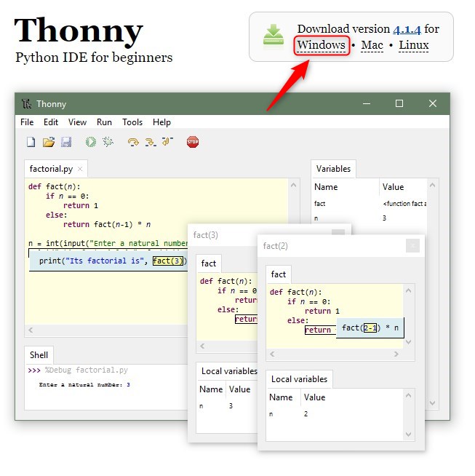
Task: Select the Variables panel tab
Action: pyautogui.click(x=333, y=169)
